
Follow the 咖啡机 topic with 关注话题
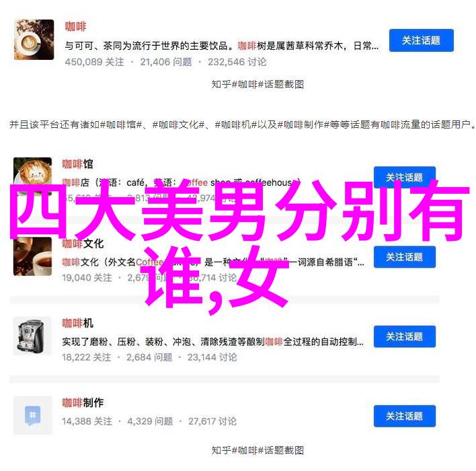405,336
